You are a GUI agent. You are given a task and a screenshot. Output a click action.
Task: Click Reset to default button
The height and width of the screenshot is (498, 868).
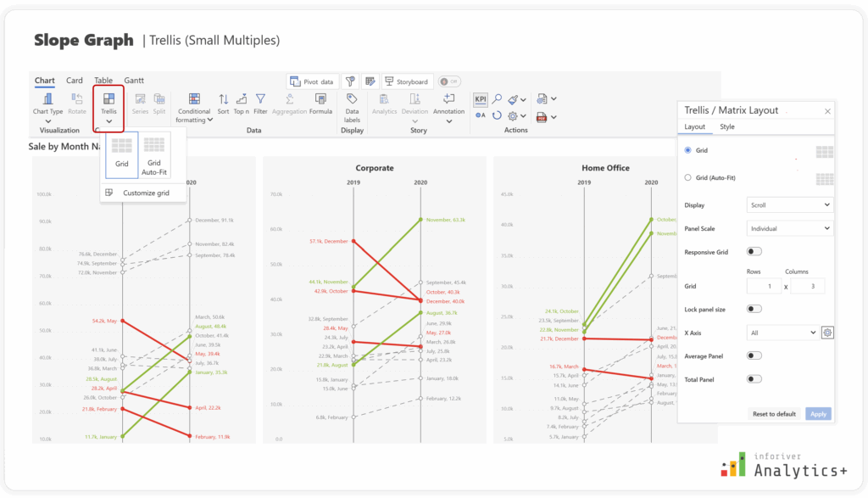pyautogui.click(x=774, y=414)
